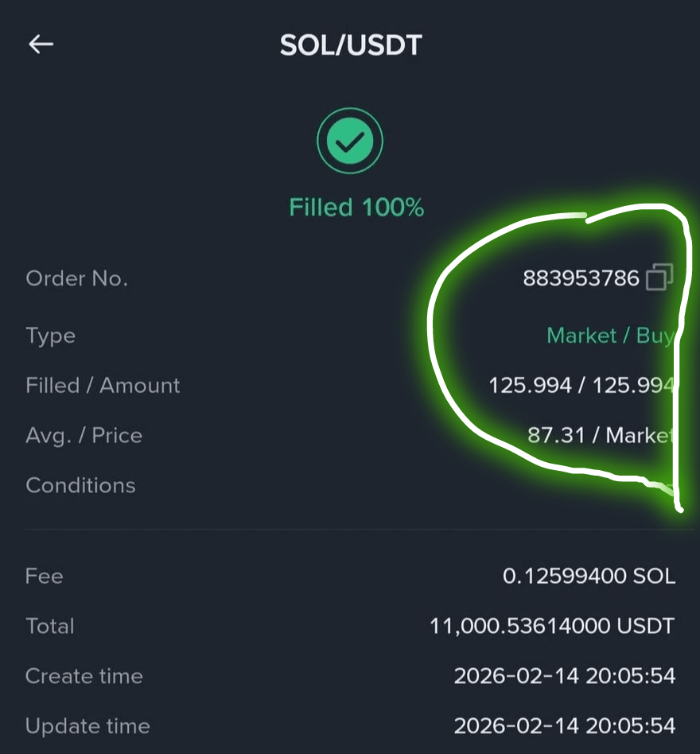
Task: Open the Conditions row
Action: [350, 485]
